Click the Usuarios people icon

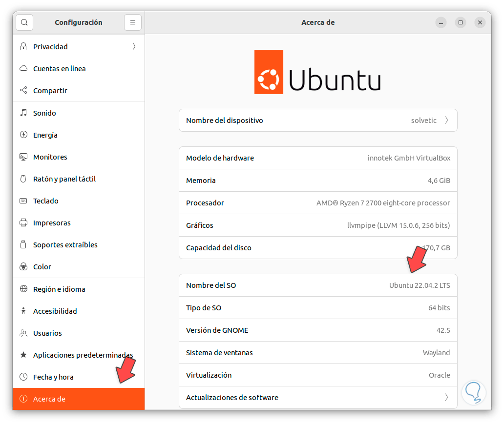23,333
